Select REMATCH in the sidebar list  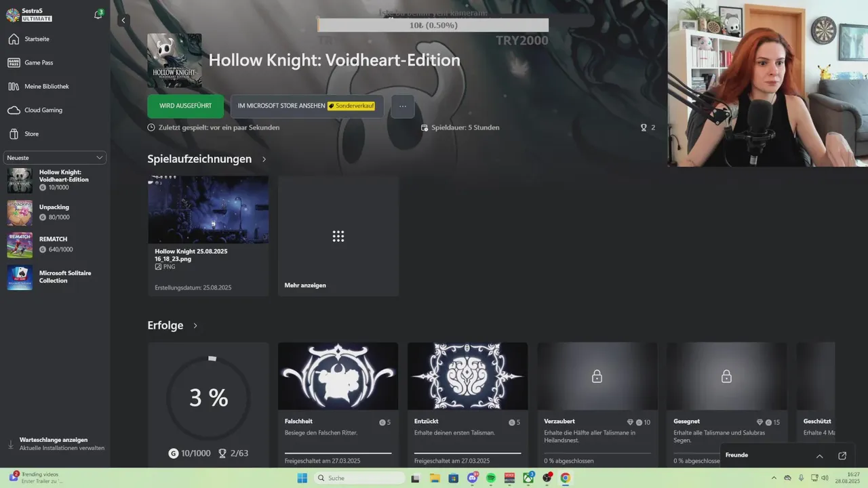point(55,245)
